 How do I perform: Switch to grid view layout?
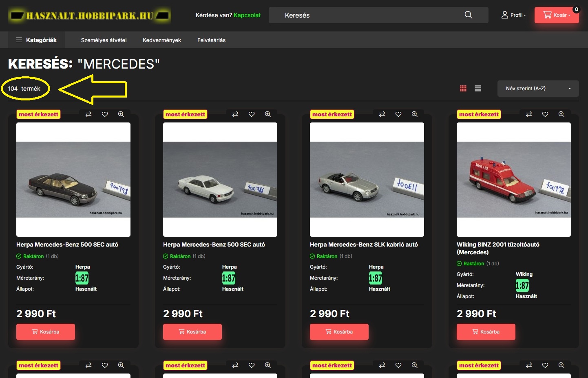(463, 89)
